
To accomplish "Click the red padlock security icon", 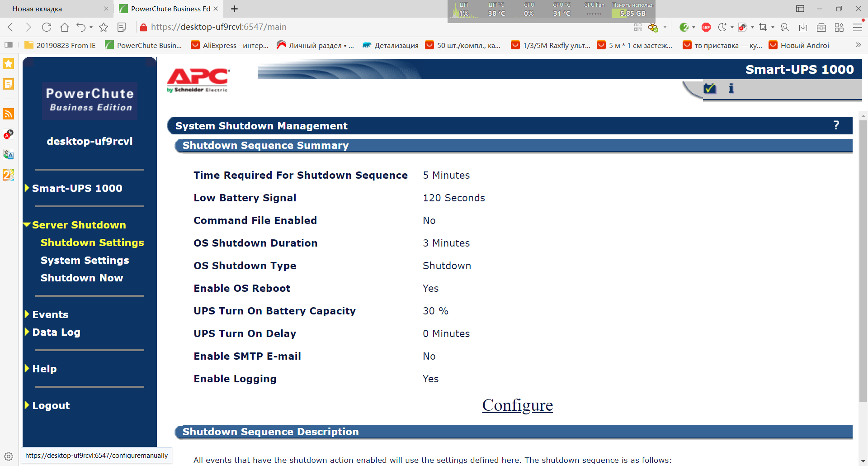I will click(144, 27).
